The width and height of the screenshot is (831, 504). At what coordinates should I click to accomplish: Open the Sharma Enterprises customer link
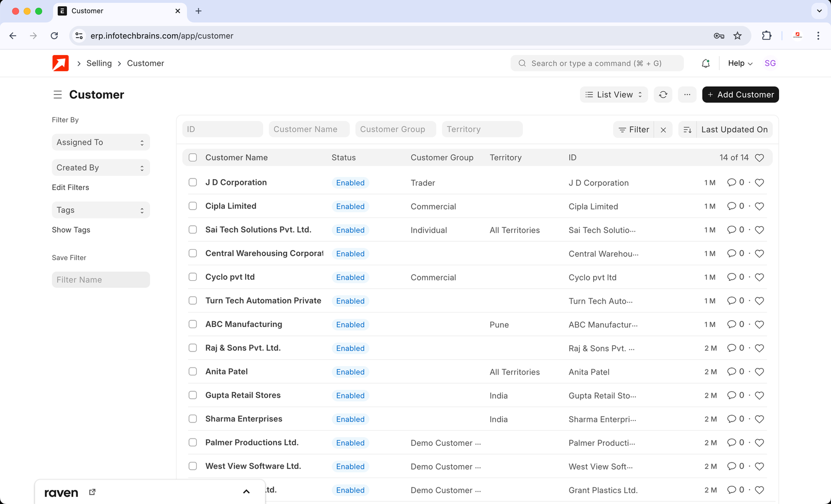tap(244, 419)
